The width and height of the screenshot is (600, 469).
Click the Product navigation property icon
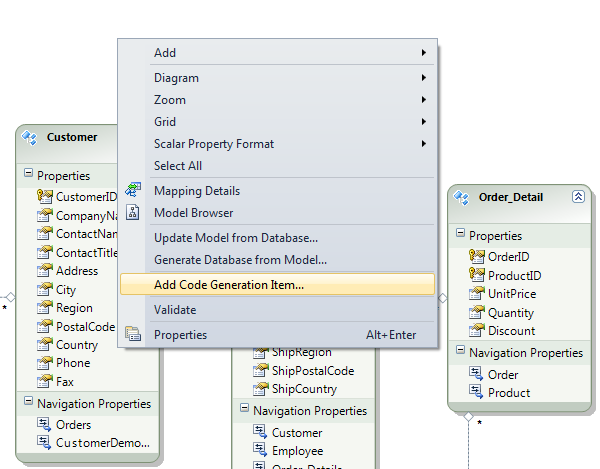[x=476, y=392]
